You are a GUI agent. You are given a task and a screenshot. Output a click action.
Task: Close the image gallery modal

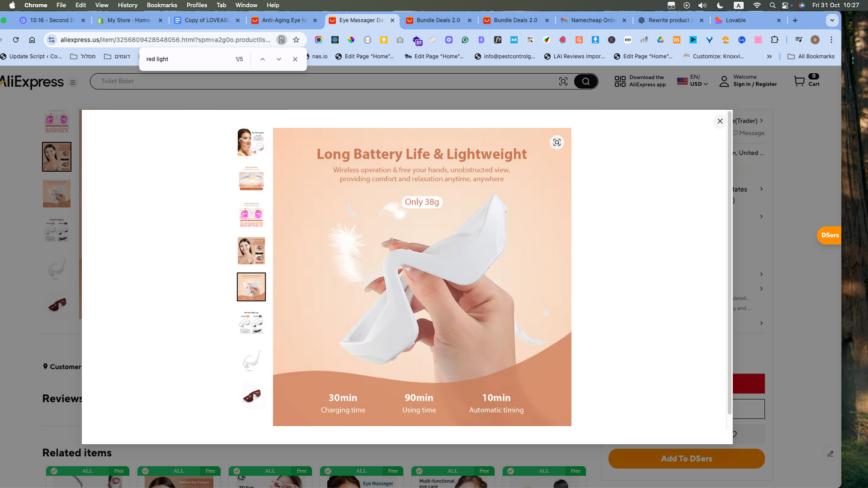pos(720,121)
